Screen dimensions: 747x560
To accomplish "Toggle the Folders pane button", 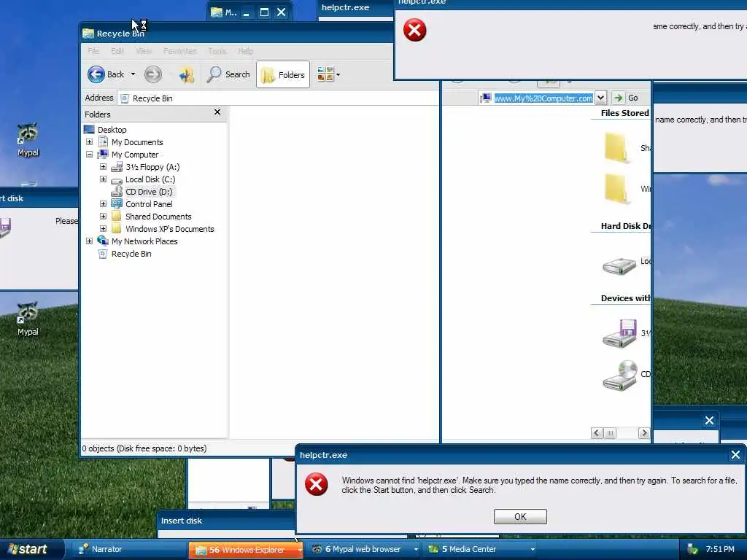I will click(283, 75).
